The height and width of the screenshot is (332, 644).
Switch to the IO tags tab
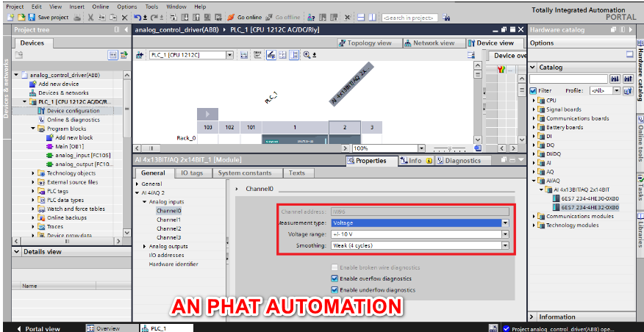[x=192, y=173]
